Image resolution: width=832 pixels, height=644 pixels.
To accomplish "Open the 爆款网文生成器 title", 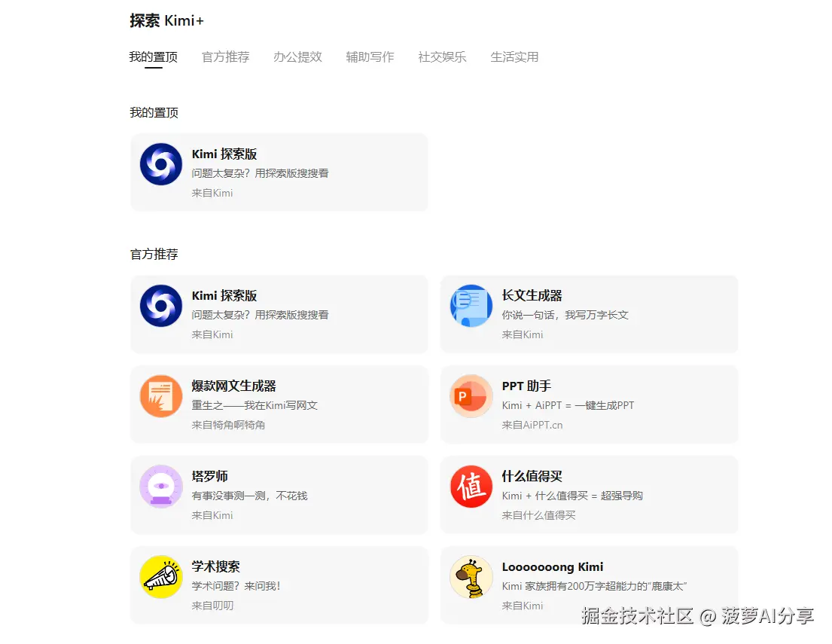I will (x=233, y=386).
